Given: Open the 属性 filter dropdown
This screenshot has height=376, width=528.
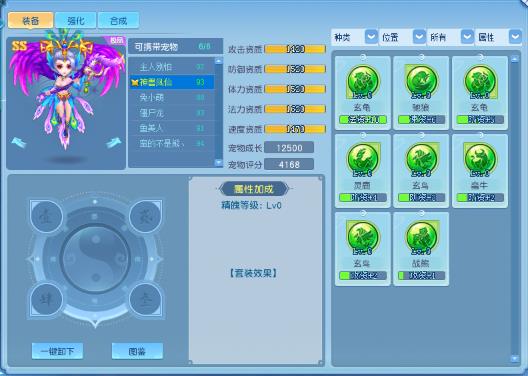Looking at the screenshot, I should tap(516, 37).
